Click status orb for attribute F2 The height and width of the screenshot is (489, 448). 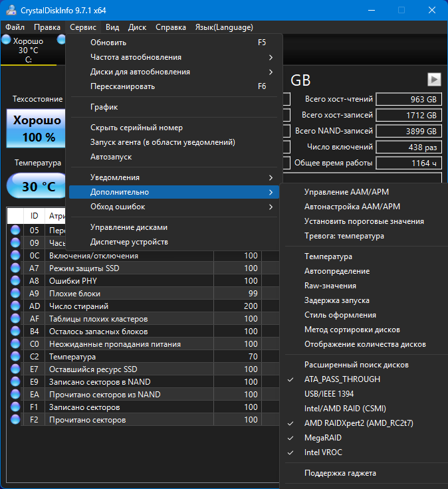coord(15,419)
